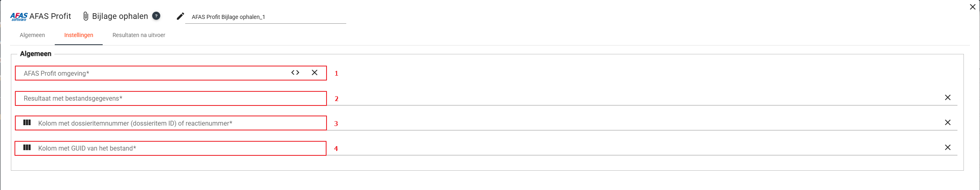Viewport: 980px width, 190px height.
Task: Clear the Kolom met GUID field
Action: coord(947,147)
